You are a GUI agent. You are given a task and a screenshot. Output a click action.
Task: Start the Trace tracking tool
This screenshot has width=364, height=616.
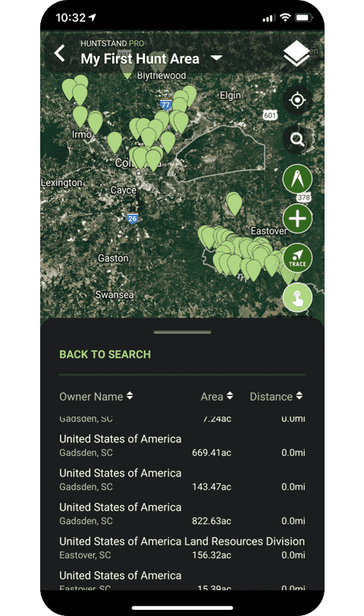pyautogui.click(x=297, y=258)
